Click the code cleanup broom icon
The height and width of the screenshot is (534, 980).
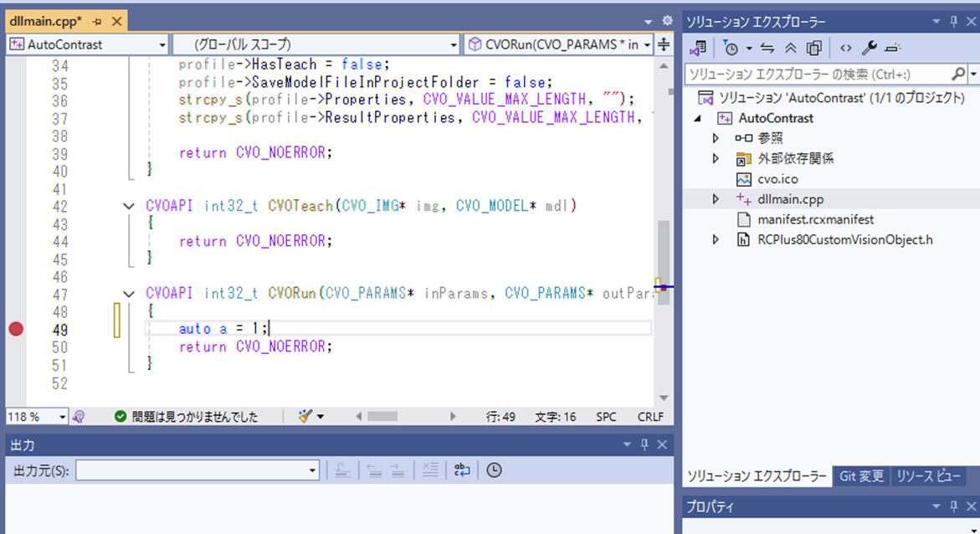tap(305, 416)
